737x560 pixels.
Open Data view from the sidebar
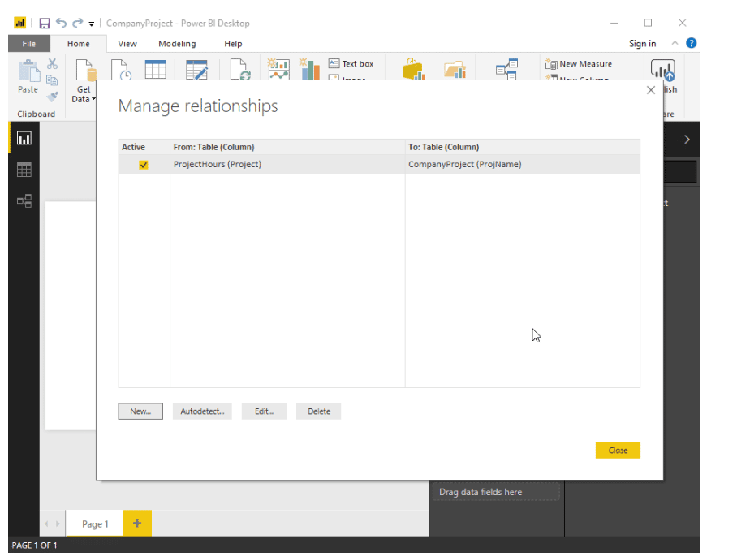pos(24,170)
